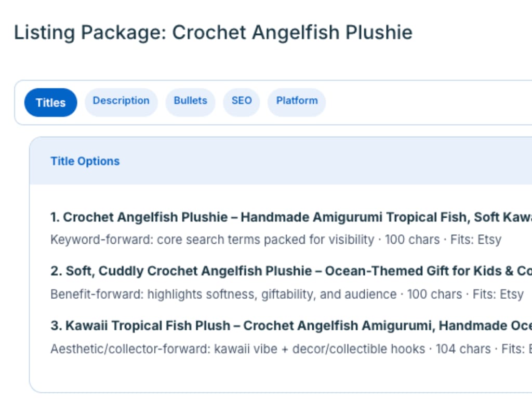This screenshot has width=532, height=399.
Task: Go to the SEO tab
Action: click(x=242, y=101)
